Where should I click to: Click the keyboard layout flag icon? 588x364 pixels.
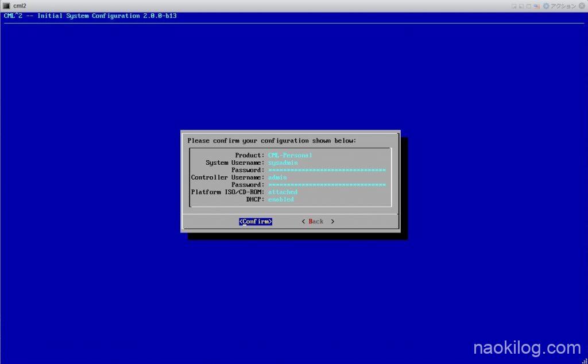click(537, 6)
